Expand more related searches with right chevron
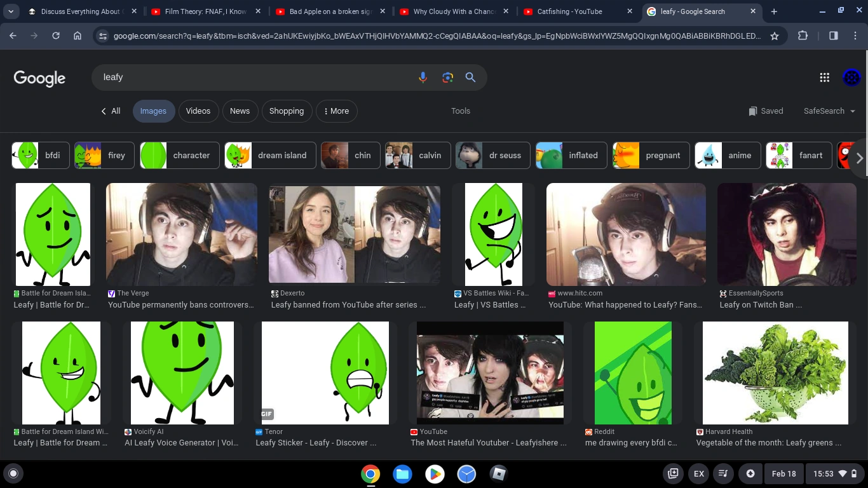 tap(859, 158)
